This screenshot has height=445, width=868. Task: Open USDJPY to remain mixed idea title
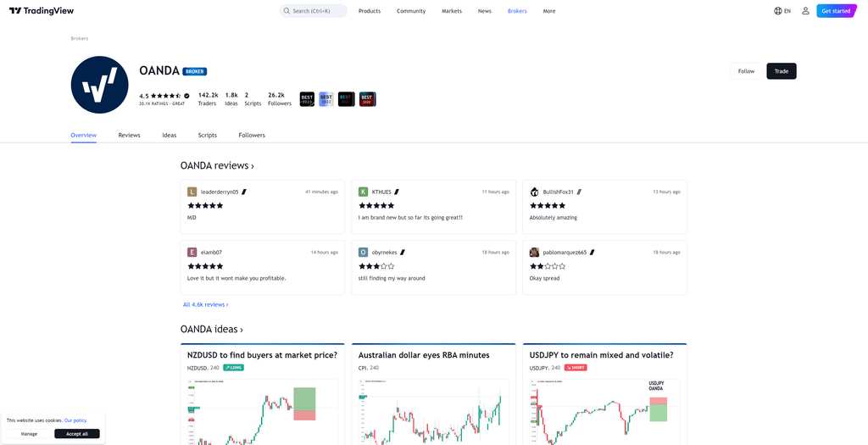coord(602,355)
